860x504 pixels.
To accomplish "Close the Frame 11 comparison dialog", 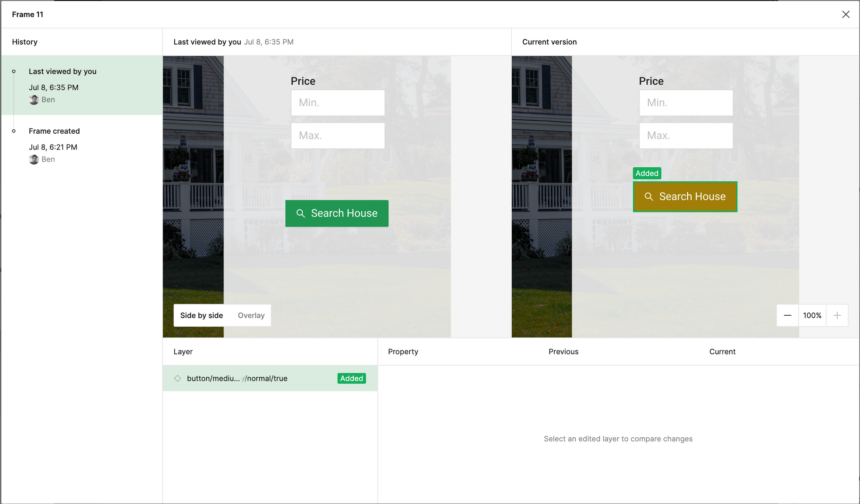I will [x=845, y=15].
